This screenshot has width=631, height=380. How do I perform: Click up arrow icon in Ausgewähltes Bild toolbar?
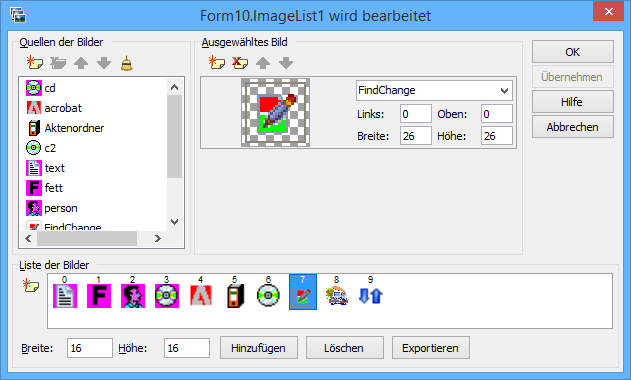coord(263,63)
